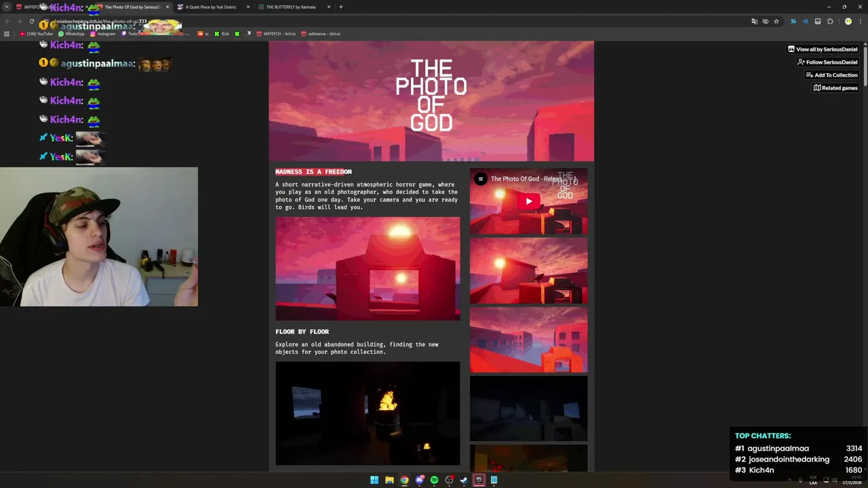Open the IAFFEFCH - itch.io bookmark
Image resolution: width=868 pixels, height=488 pixels.
(276, 33)
